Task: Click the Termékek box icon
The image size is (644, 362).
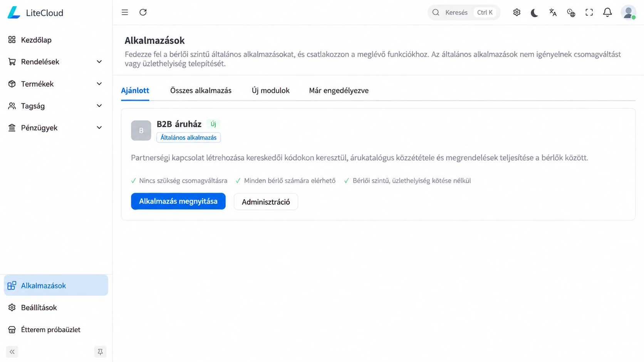Action: (x=12, y=84)
